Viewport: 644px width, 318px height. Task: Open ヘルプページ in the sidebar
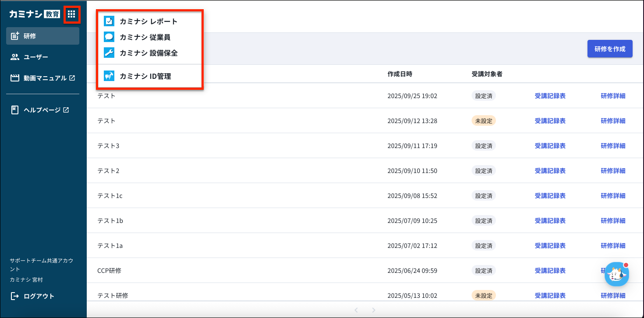point(42,110)
